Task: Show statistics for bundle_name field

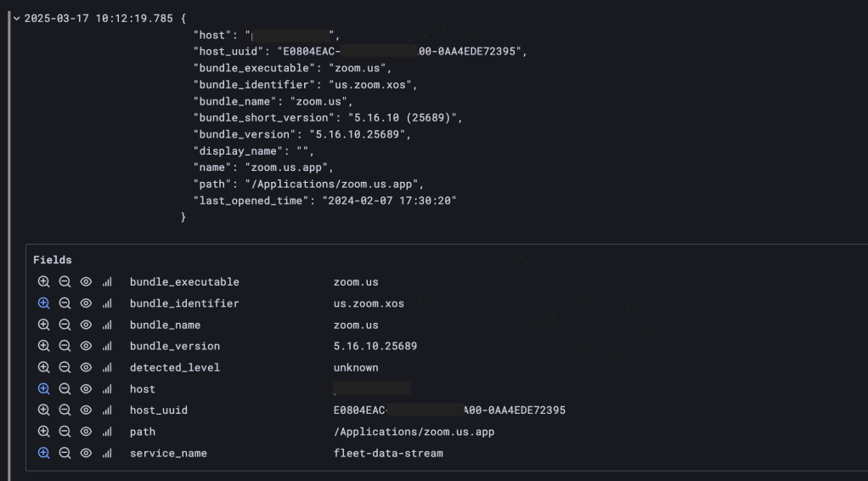Action: point(107,325)
